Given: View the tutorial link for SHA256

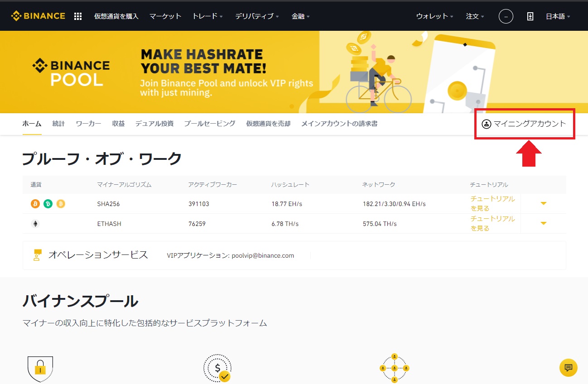Looking at the screenshot, I should (492, 203).
